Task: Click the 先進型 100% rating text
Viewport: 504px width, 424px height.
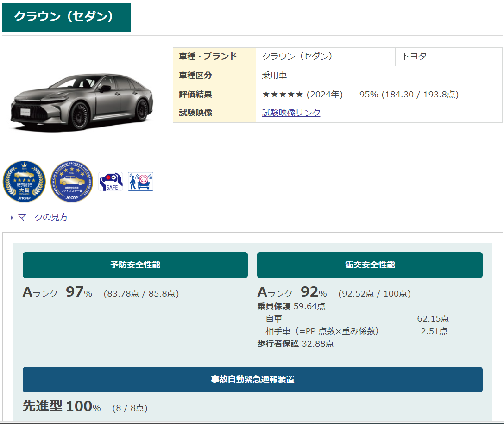Action: (62, 406)
